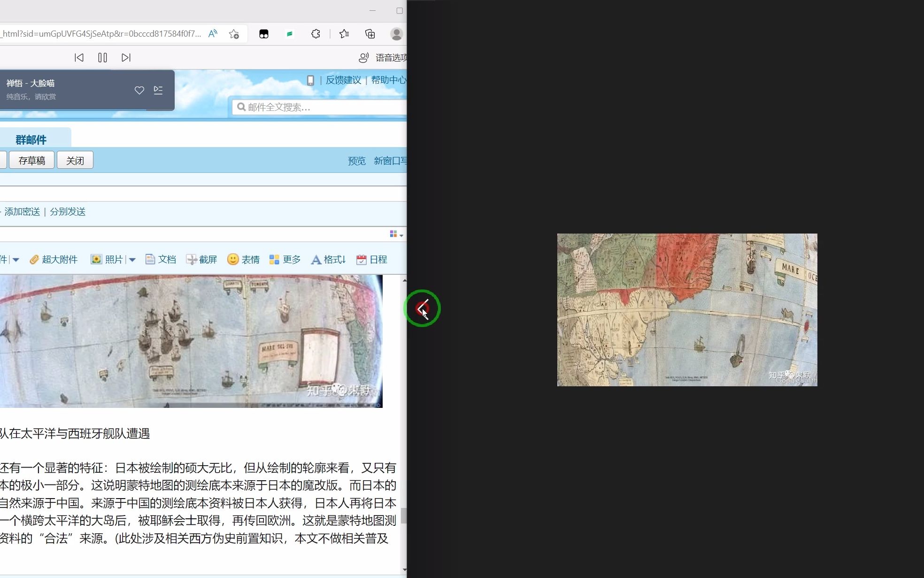This screenshot has width=924, height=578.
Task: Open 更多 more options
Action: 285,259
